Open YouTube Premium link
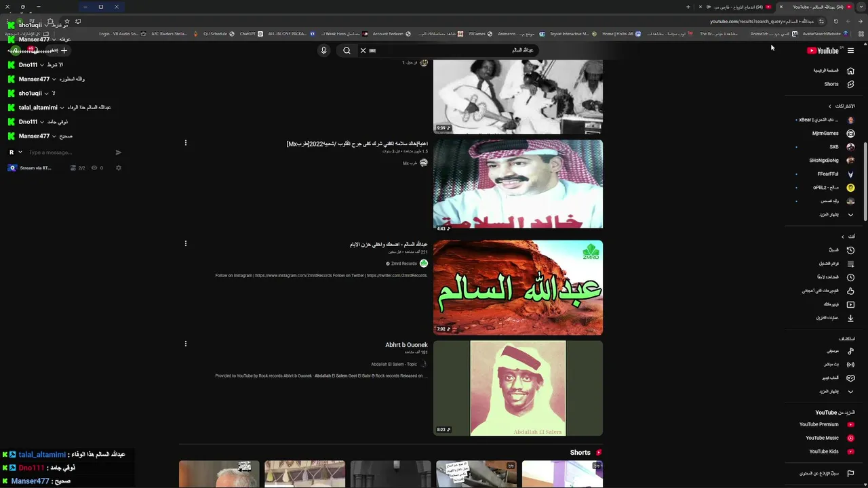The image size is (868, 488). pos(827,424)
